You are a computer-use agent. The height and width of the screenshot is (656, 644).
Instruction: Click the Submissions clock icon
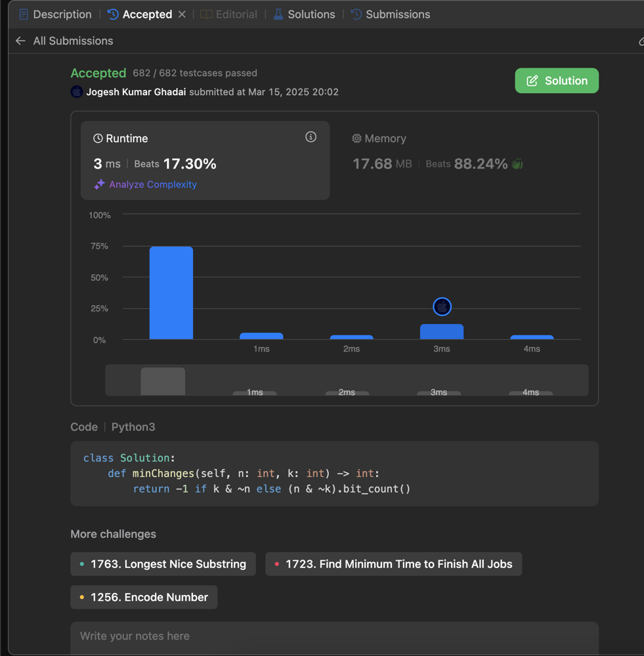pos(356,14)
